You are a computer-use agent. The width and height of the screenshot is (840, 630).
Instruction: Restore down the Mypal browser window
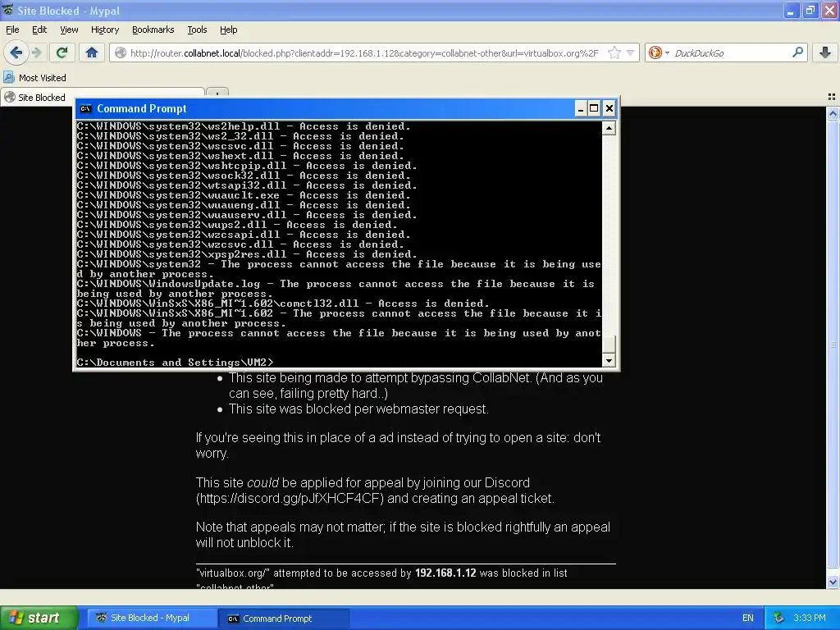pos(810,11)
